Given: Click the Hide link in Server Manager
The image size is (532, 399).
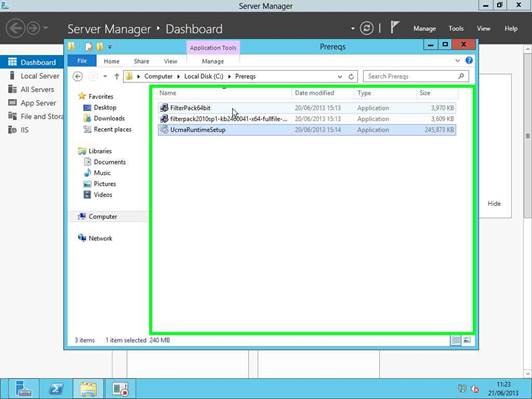Looking at the screenshot, I should click(x=494, y=204).
